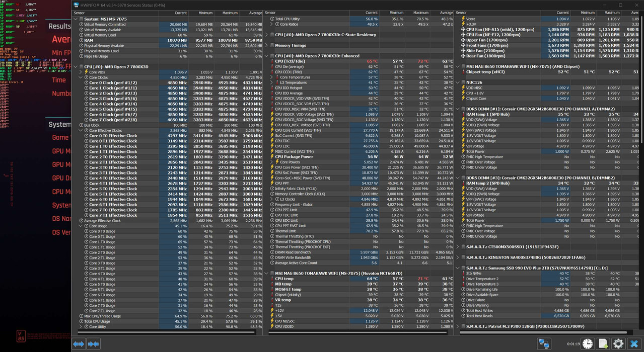Expand the Core Utility node in left panel
This screenshot has width=644, height=352.
(81, 326)
